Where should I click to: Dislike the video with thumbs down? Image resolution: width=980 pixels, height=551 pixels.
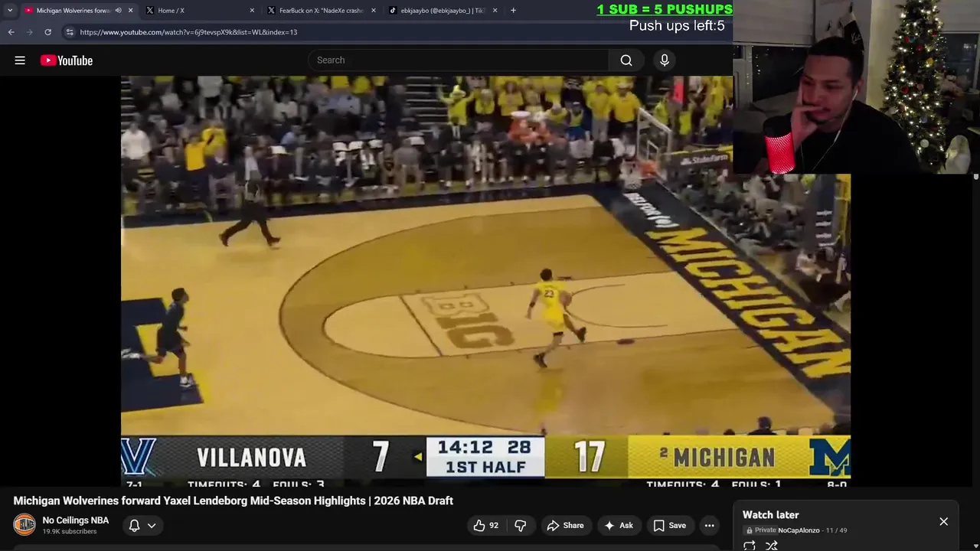point(521,525)
